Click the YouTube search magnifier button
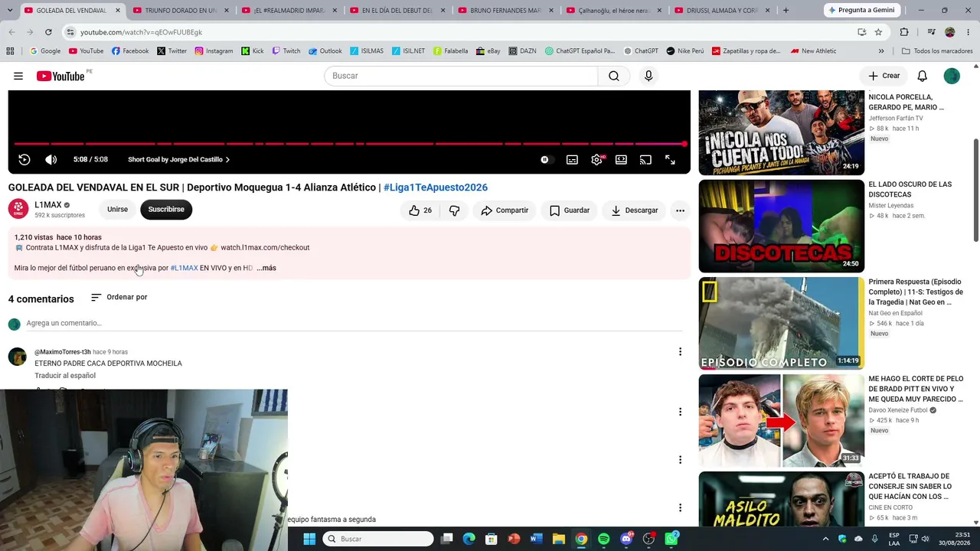 [x=614, y=76]
